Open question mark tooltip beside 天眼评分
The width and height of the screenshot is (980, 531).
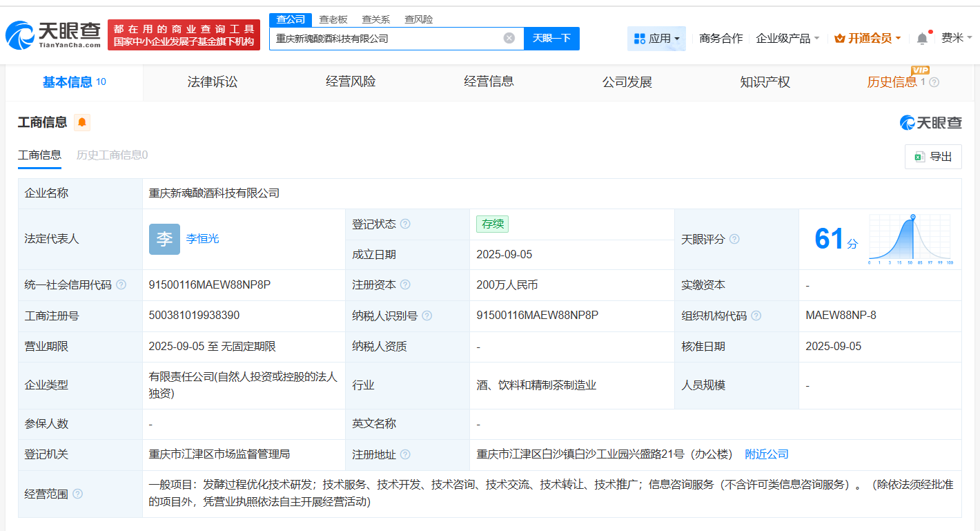[x=734, y=239]
